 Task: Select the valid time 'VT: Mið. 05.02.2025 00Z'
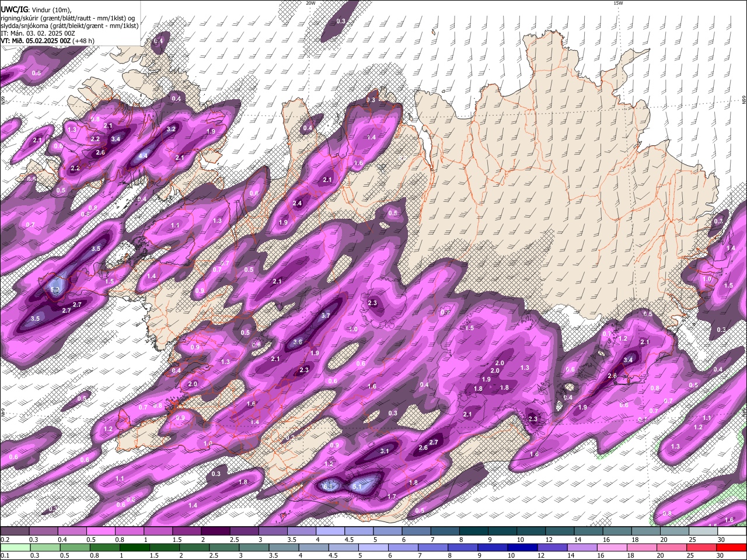36,41
